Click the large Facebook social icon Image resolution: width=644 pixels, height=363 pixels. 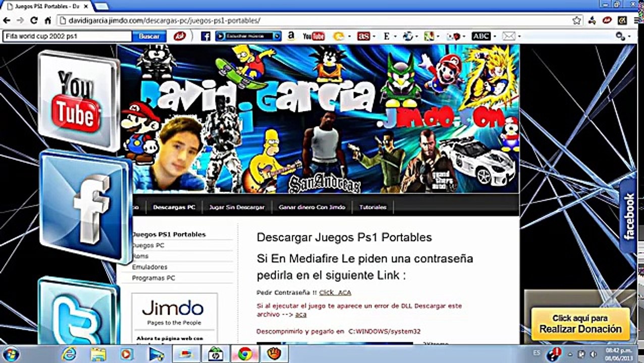[85, 206]
